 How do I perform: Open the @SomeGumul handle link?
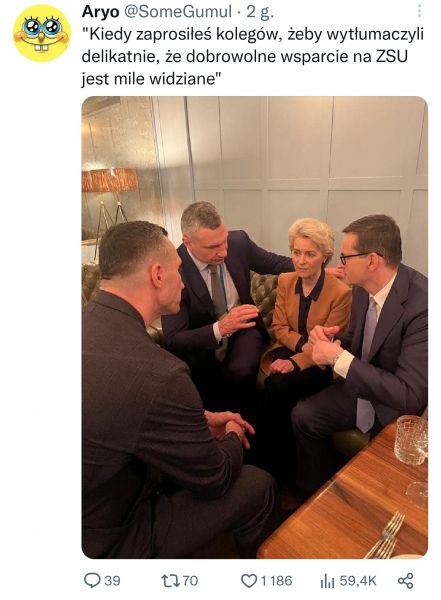tap(178, 12)
